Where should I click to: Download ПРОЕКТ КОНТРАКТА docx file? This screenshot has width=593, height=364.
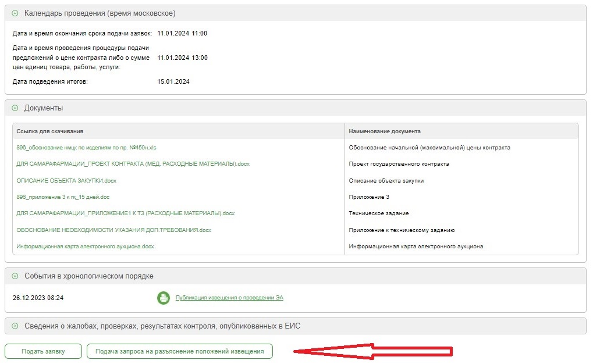133,164
